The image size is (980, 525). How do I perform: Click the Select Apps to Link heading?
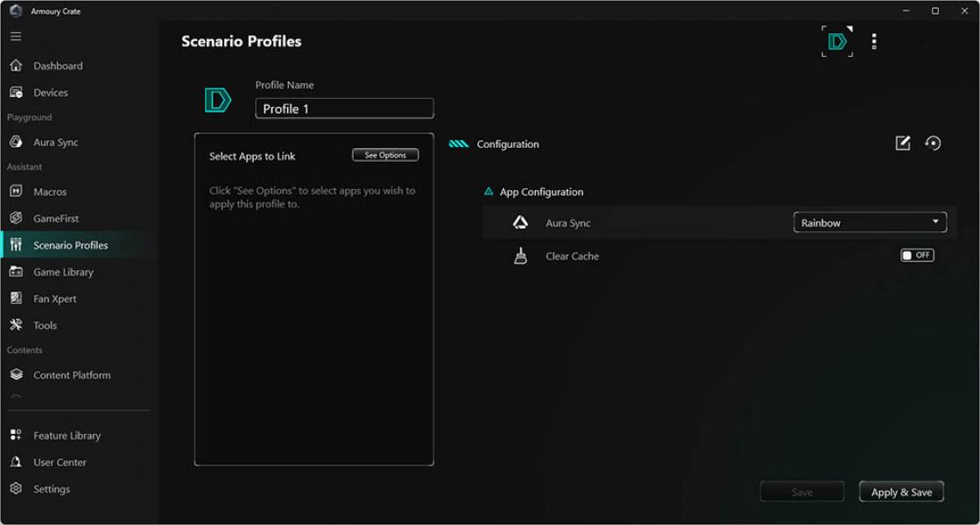252,156
